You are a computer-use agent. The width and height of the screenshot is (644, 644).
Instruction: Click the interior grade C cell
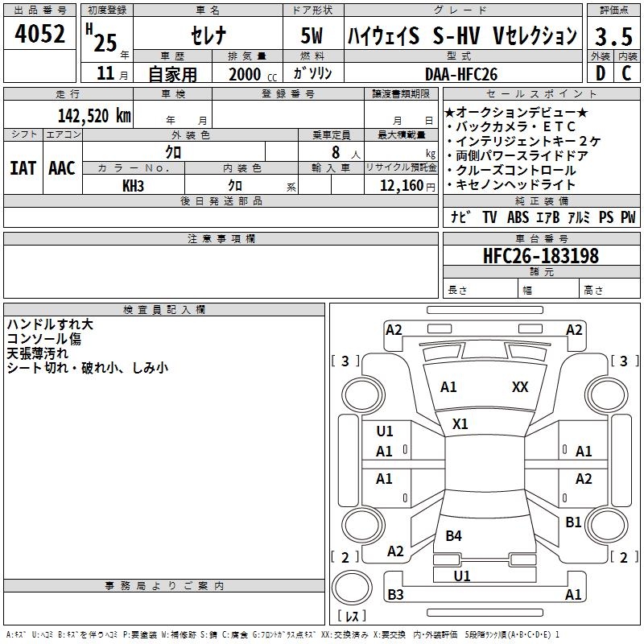[626, 73]
